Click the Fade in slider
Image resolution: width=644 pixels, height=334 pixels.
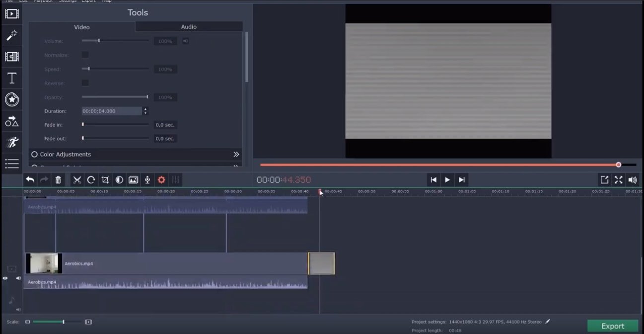click(115, 125)
